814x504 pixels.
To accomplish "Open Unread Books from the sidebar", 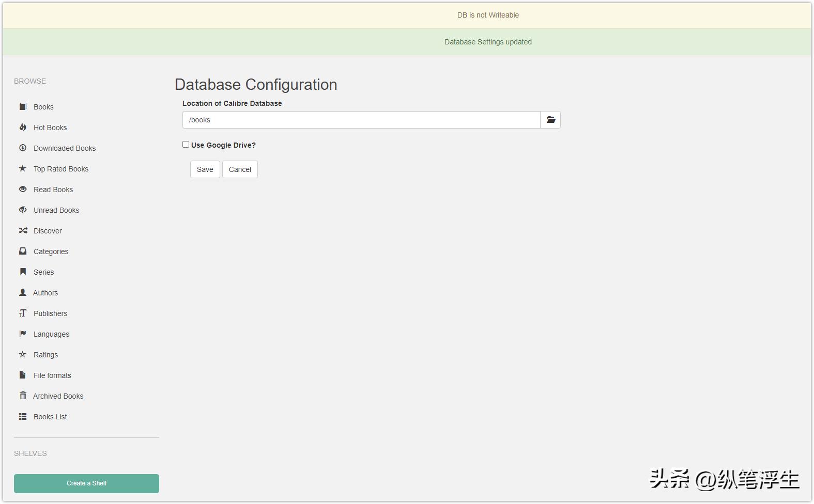I will [x=56, y=210].
